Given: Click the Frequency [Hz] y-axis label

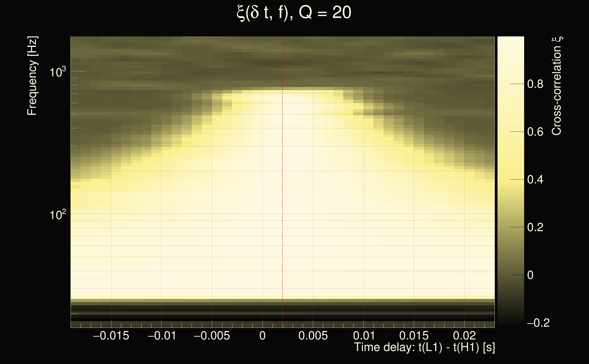Looking at the screenshot, I should pyautogui.click(x=32, y=76).
